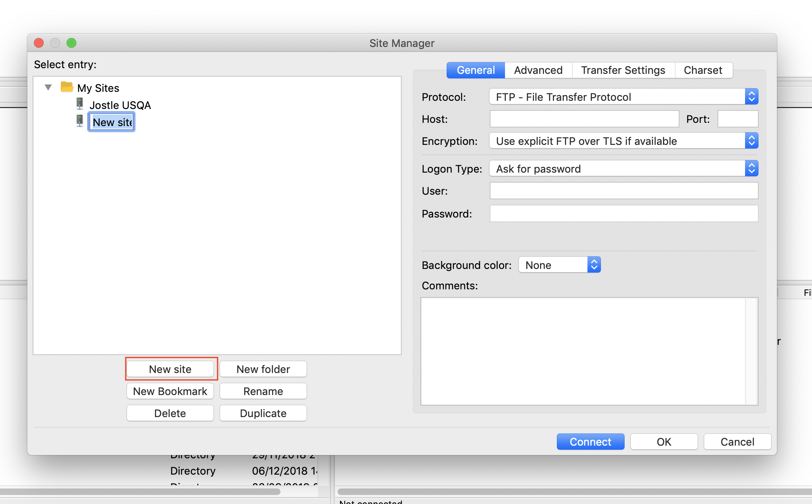The width and height of the screenshot is (812, 504).
Task: Click the My Sites folder icon
Action: pos(67,87)
